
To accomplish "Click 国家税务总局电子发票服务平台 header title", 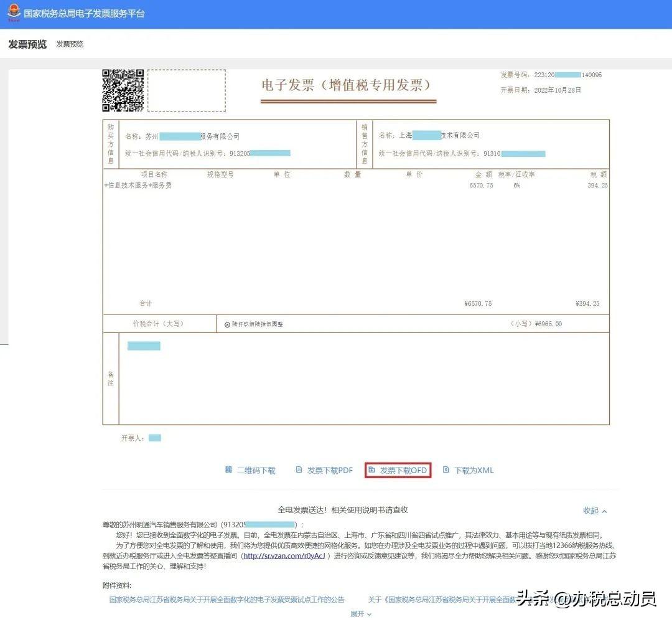I will (84, 14).
